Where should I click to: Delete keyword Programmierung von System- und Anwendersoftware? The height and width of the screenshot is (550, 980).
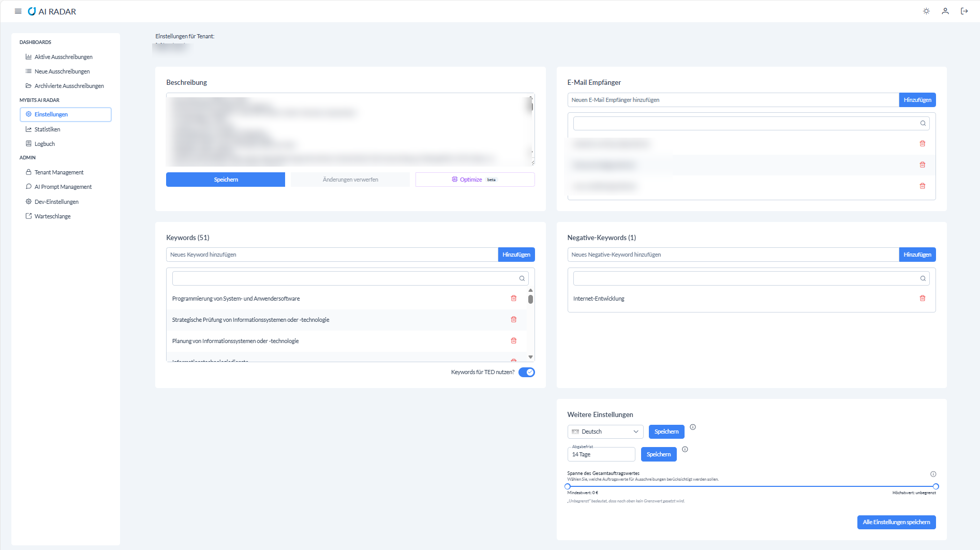pos(514,299)
